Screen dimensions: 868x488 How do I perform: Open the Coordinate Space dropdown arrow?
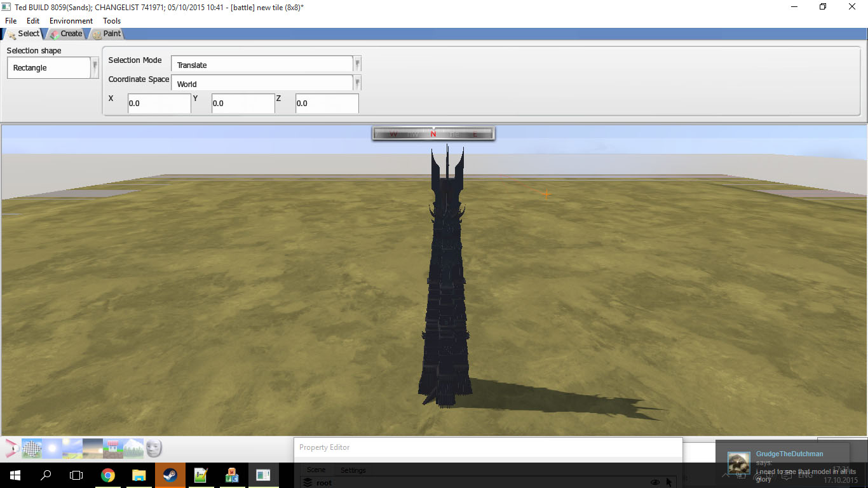[x=358, y=83]
